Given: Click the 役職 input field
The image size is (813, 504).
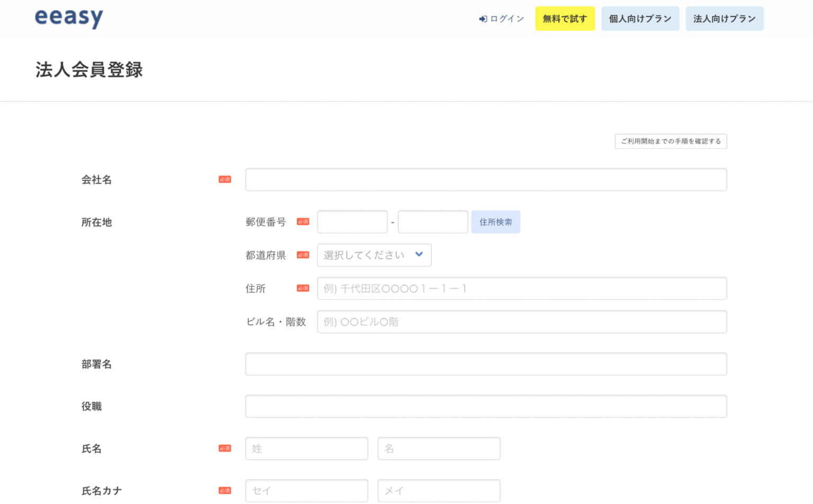Looking at the screenshot, I should (x=486, y=407).
